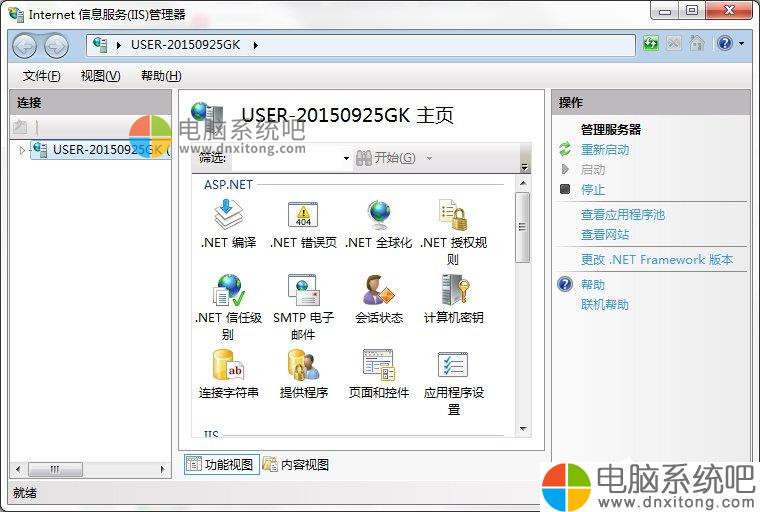Open the 开始(G) dropdown arrow
760x512 pixels.
tap(429, 158)
